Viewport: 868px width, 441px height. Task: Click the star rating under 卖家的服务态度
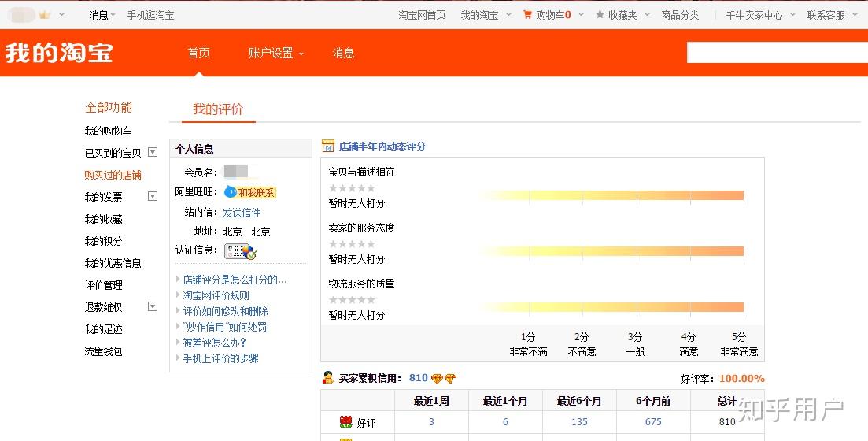pyautogui.click(x=352, y=244)
